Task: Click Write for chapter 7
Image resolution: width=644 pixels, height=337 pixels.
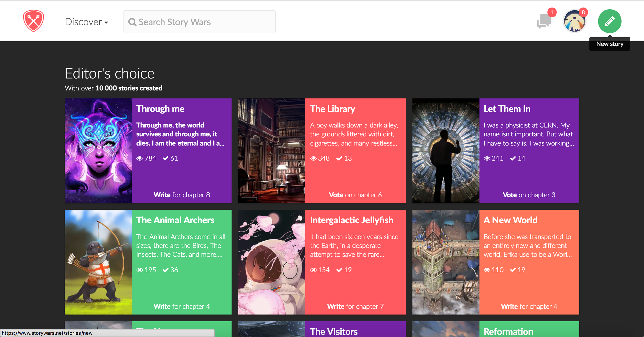Action: point(355,307)
